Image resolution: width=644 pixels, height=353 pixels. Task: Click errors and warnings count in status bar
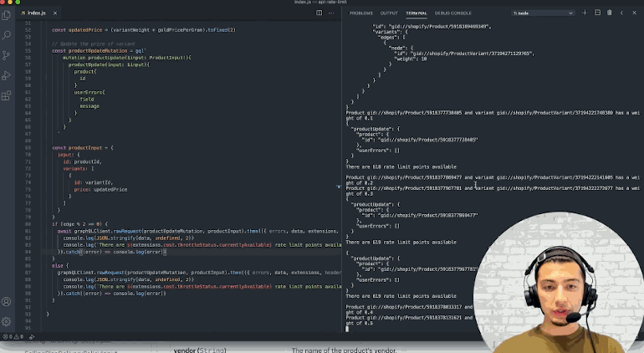13,336
